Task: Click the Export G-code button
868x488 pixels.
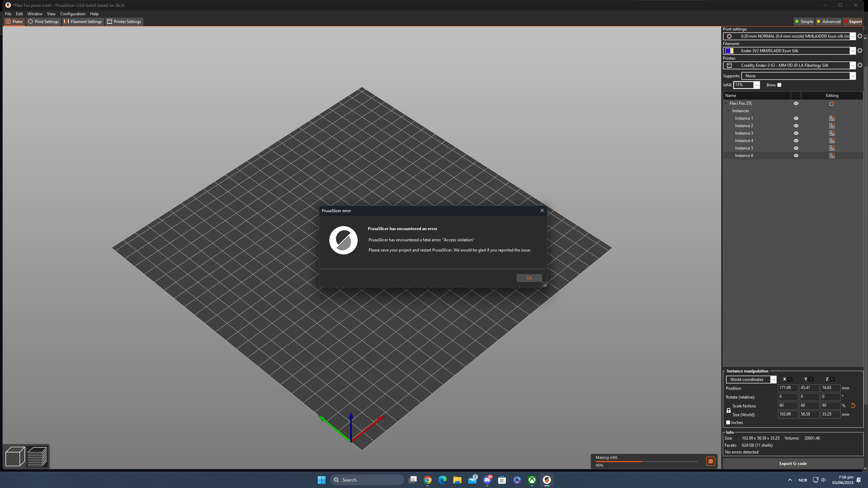Action: pyautogui.click(x=793, y=463)
